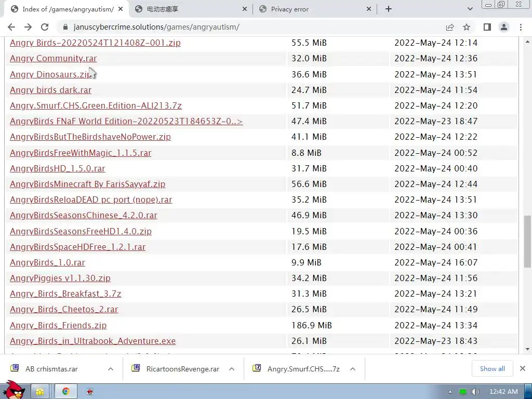Open the profile avatar menu
Screen dimensions: 532x399
[504, 27]
